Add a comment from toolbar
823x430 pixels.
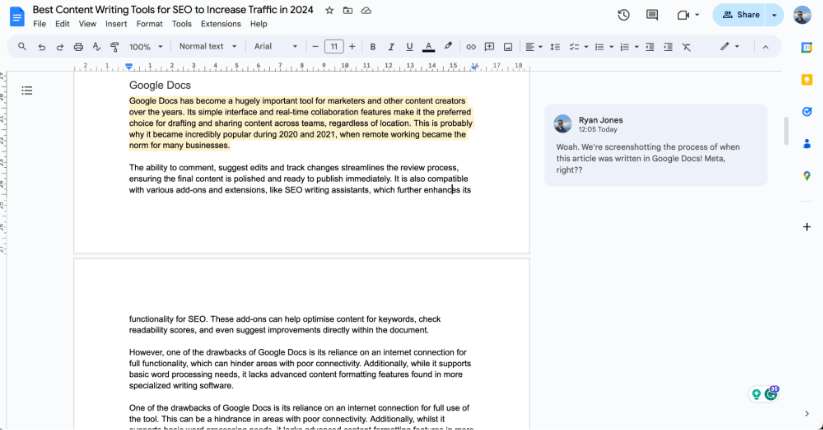pos(489,47)
